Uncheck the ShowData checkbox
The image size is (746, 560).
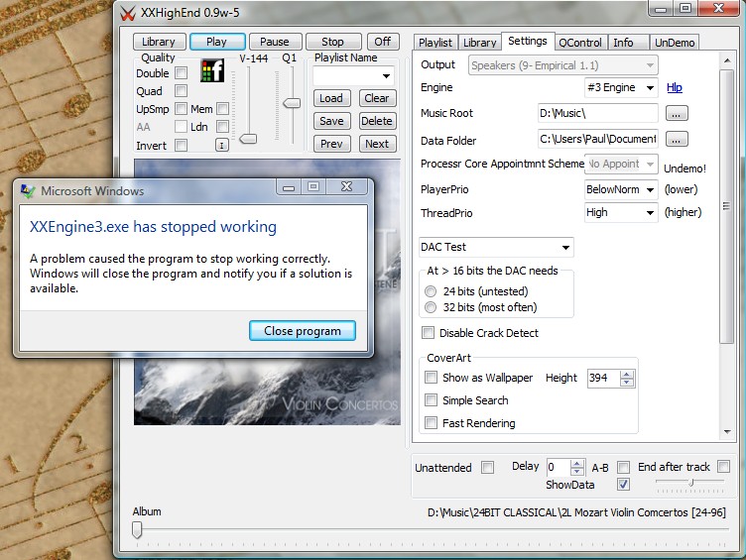[x=623, y=484]
